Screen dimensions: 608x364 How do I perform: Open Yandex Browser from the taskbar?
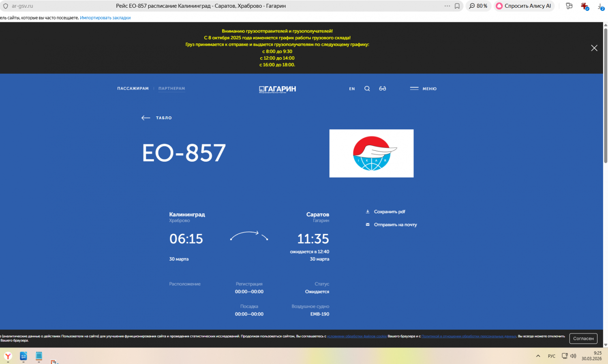tap(8, 356)
